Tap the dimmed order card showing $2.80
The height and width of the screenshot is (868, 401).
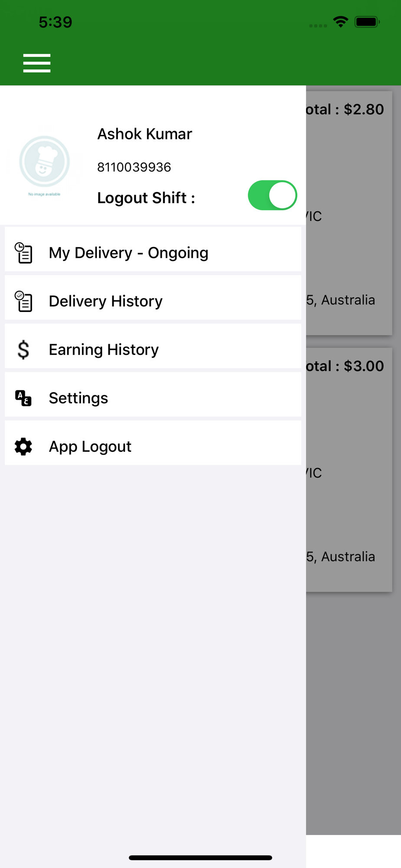coord(349,213)
